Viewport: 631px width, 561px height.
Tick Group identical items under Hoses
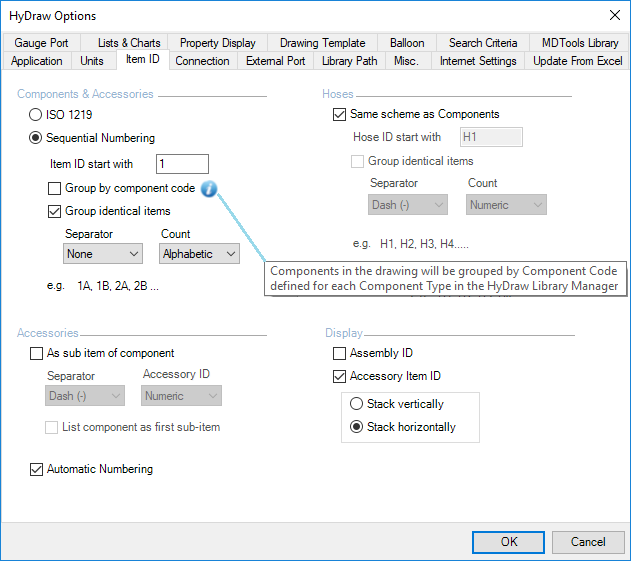357,161
